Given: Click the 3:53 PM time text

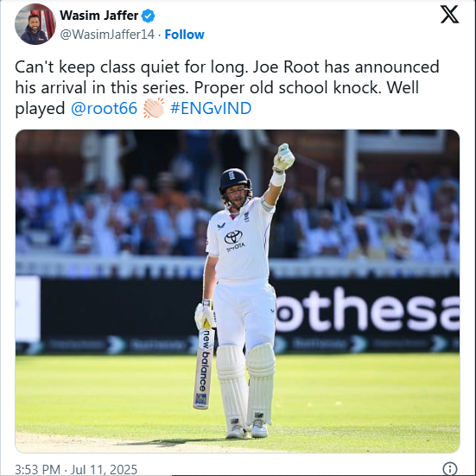Looking at the screenshot, I should point(37,469).
